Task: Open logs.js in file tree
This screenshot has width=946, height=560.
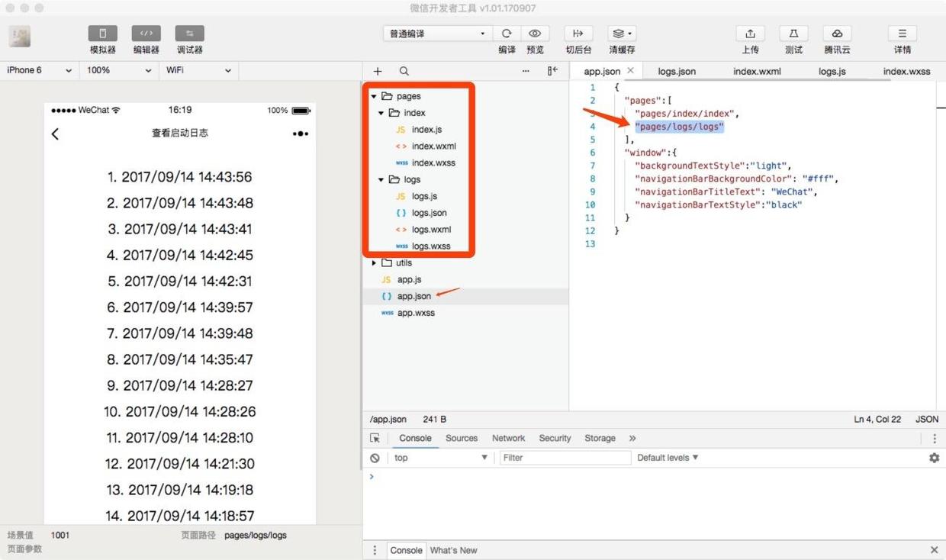Action: [x=424, y=197]
